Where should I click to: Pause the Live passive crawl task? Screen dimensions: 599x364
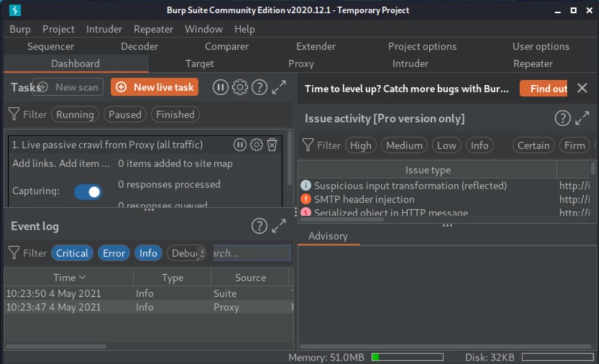click(x=240, y=145)
